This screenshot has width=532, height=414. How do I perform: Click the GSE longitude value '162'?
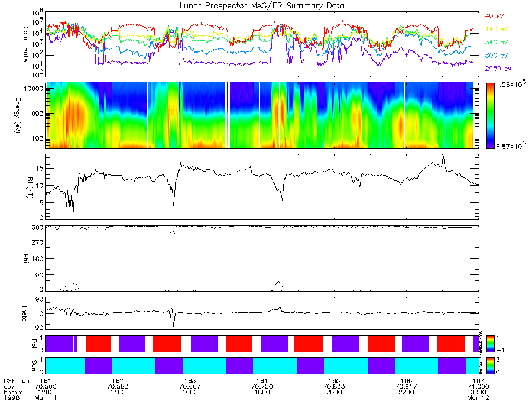point(118,381)
